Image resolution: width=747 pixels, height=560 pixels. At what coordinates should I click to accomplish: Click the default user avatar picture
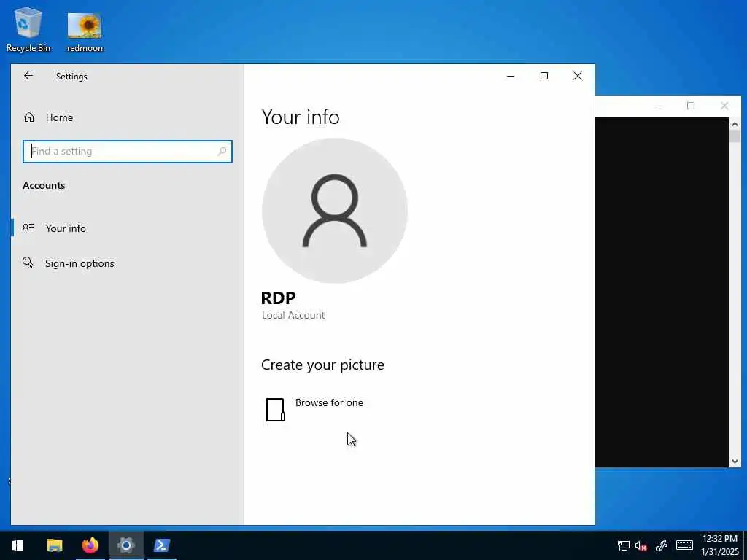click(x=334, y=211)
